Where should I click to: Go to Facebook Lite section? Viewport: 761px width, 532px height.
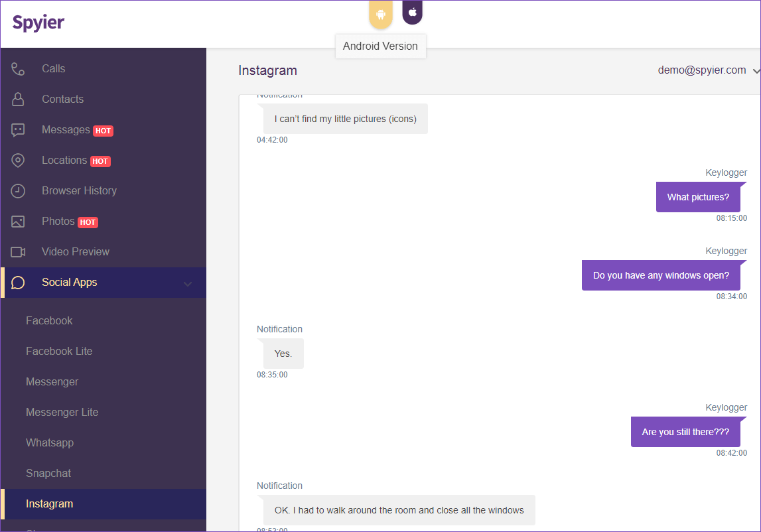(59, 352)
